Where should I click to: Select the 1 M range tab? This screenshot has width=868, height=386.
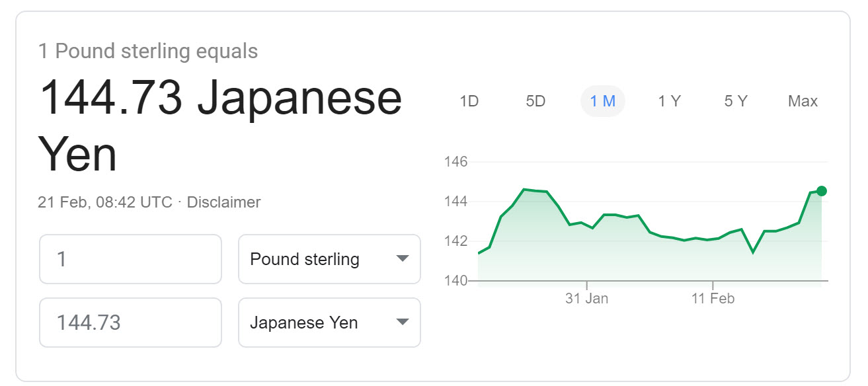(602, 101)
